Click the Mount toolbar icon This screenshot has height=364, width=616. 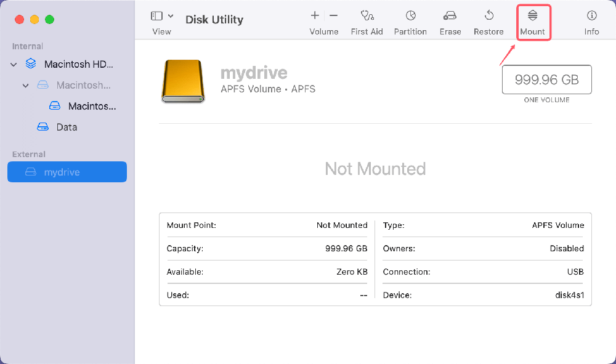tap(532, 17)
